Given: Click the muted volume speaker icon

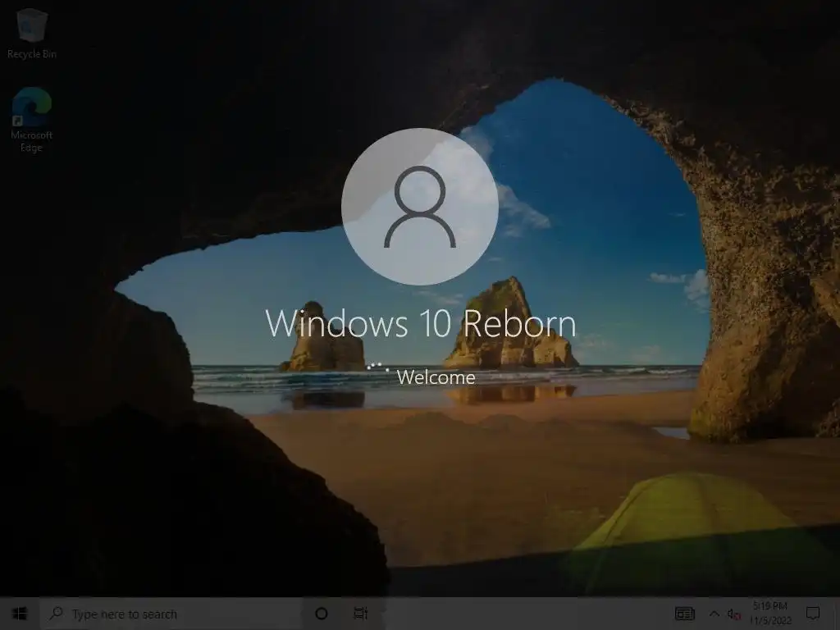Looking at the screenshot, I should (734, 614).
